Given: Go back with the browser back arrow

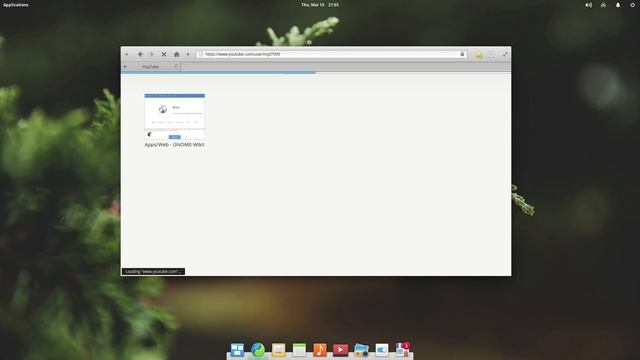Looking at the screenshot, I should click(x=140, y=54).
